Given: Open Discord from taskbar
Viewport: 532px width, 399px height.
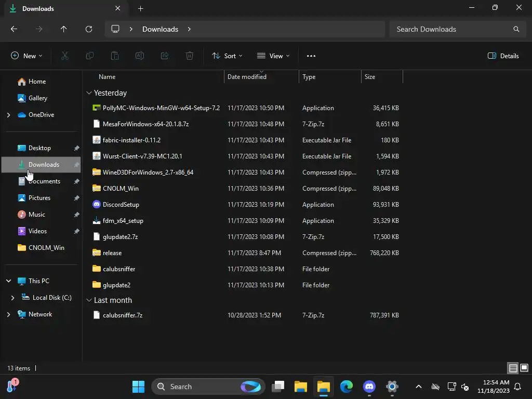Looking at the screenshot, I should click(x=369, y=387).
